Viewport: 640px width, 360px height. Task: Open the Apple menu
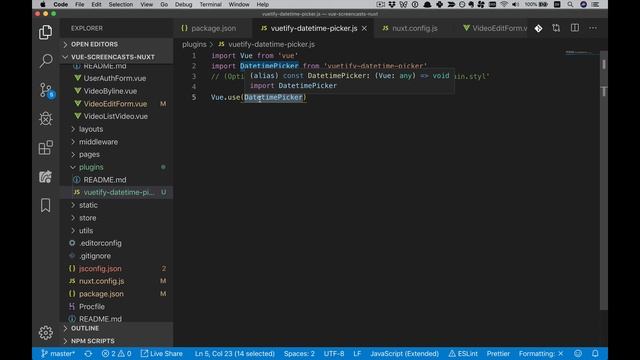[x=42, y=4]
